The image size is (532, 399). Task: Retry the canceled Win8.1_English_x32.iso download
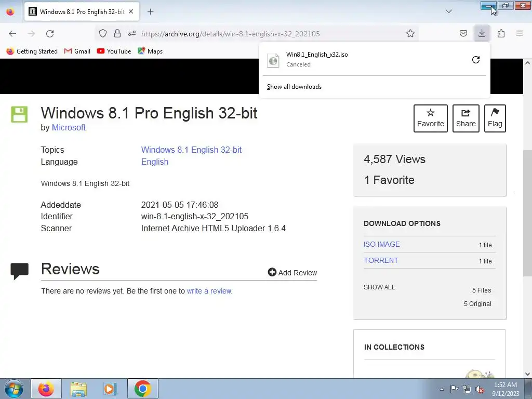[476, 60]
